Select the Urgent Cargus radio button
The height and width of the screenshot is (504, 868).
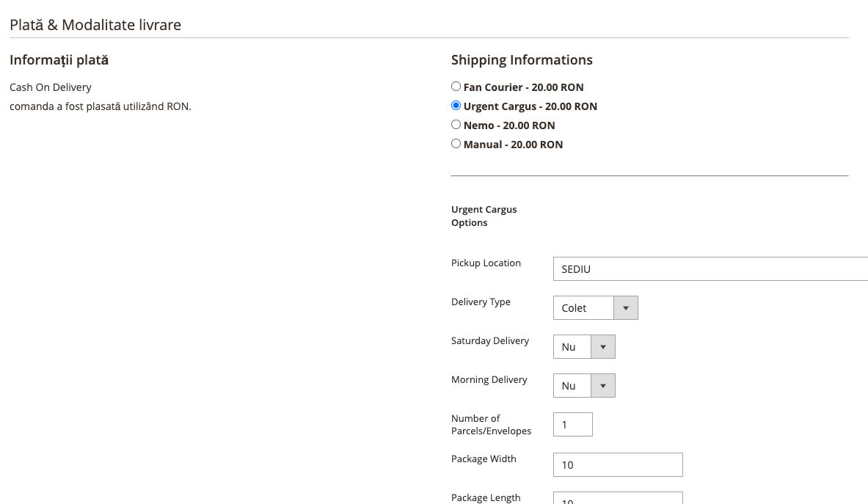coord(456,105)
